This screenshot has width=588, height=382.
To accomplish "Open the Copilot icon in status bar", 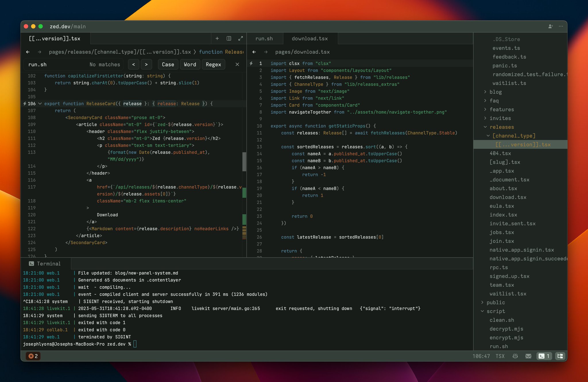I will point(515,356).
